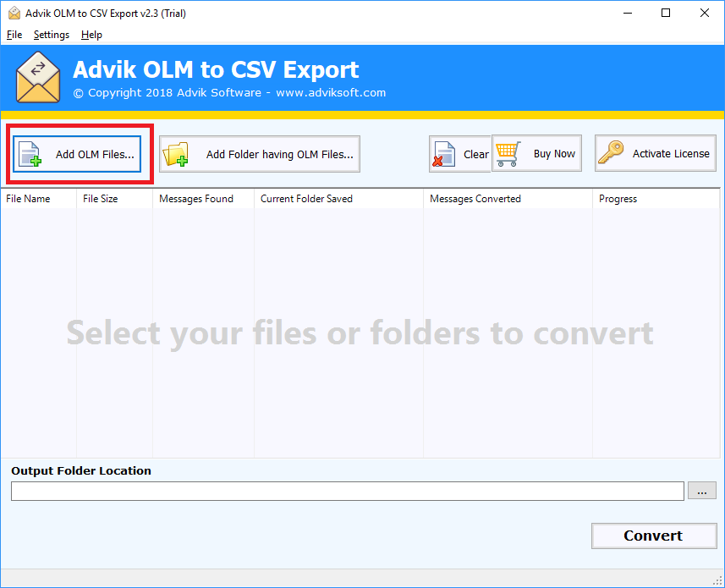Click the Advik envelope logo in the banner
Image resolution: width=725 pixels, height=588 pixels.
[x=38, y=77]
